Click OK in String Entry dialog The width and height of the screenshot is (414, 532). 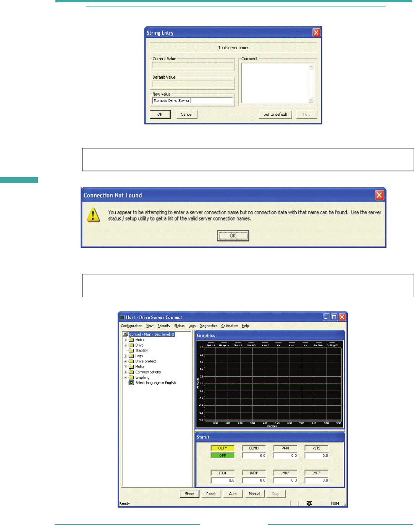click(160, 114)
